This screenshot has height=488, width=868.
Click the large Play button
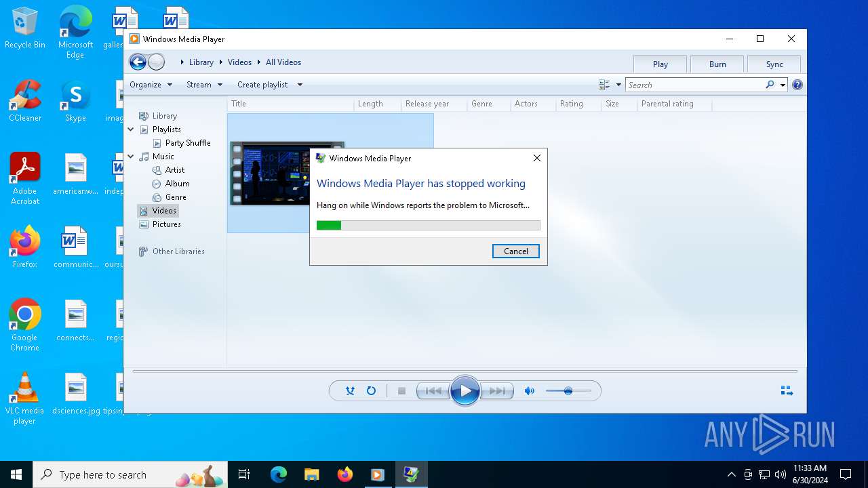pos(465,391)
